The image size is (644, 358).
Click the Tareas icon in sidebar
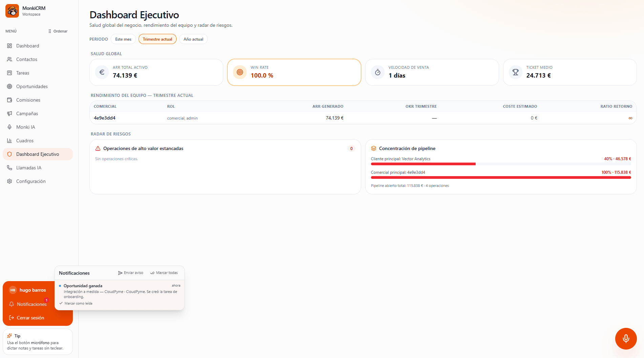point(9,73)
